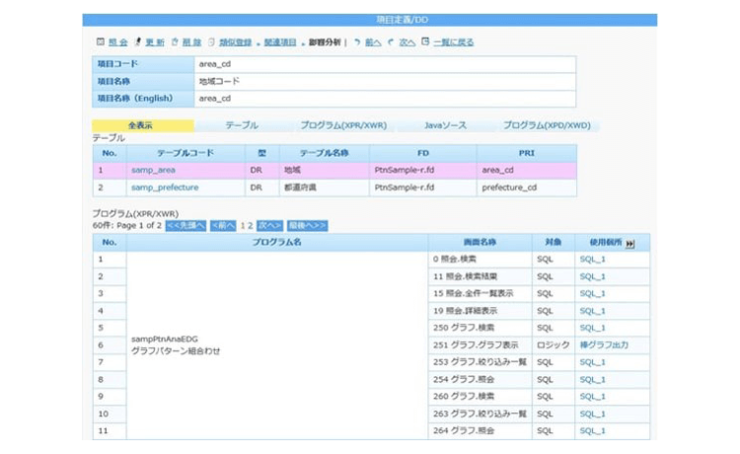
Task: Open SQL_1 link for 254 グラフ.照会
Action: [592, 379]
